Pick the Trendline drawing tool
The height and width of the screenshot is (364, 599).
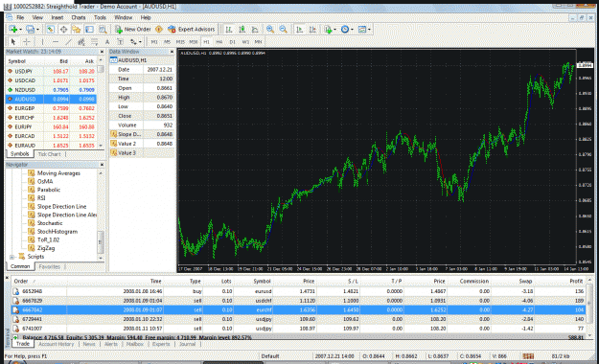68,41
